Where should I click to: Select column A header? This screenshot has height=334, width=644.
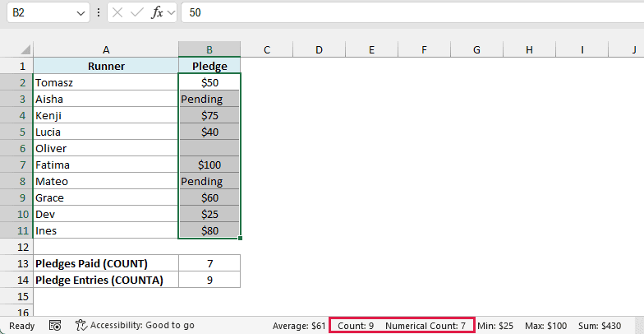pos(106,50)
